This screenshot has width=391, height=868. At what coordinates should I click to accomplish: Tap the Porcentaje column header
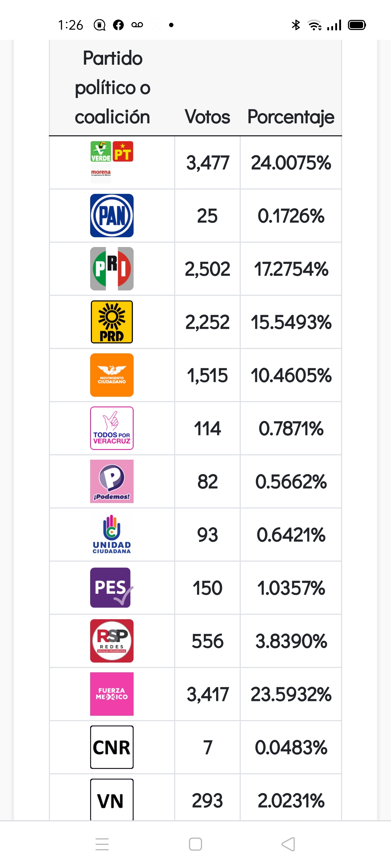click(x=291, y=118)
